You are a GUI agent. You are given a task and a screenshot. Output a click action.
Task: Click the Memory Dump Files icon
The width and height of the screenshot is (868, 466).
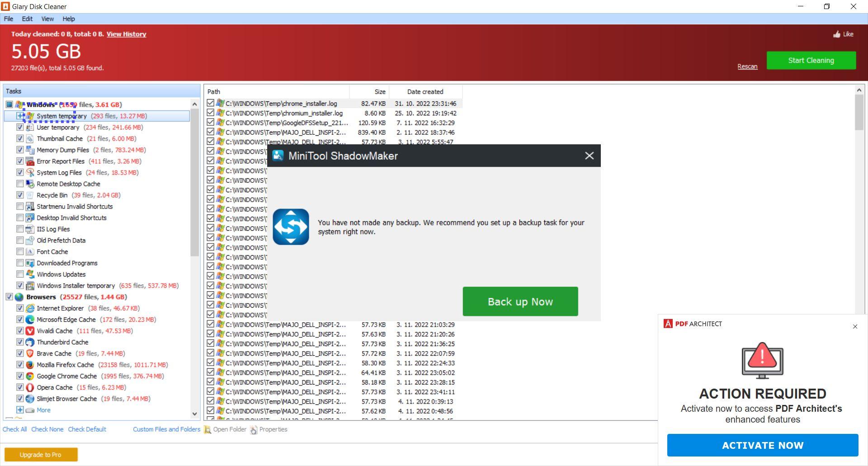click(x=30, y=150)
